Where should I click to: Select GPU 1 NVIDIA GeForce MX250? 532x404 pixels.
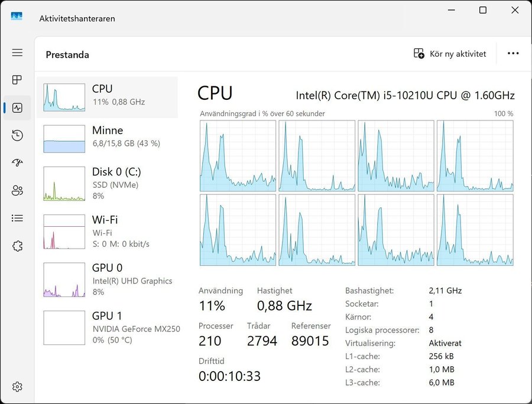click(107, 327)
